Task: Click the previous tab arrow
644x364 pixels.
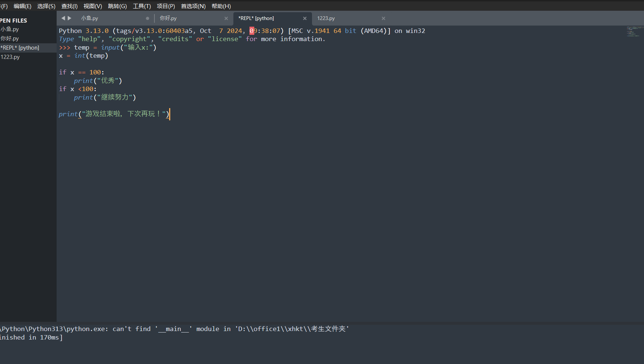Action: pyautogui.click(x=63, y=18)
